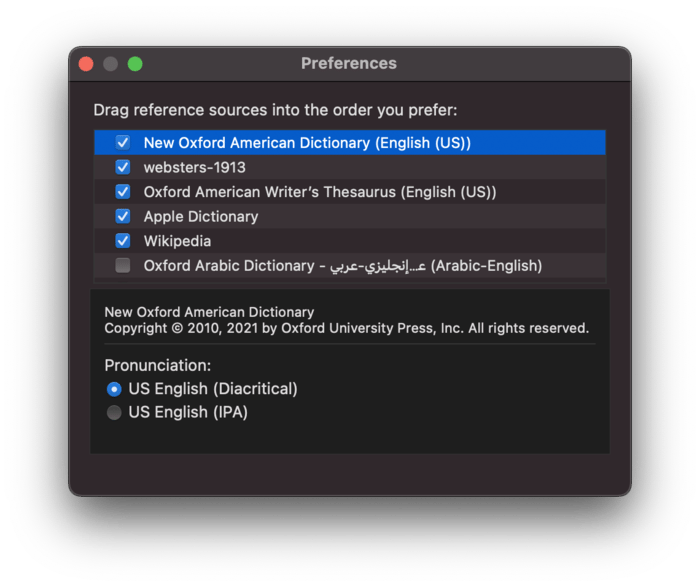The width and height of the screenshot is (700, 587).
Task: Click the New Oxford American Dictionary label
Action: [306, 143]
